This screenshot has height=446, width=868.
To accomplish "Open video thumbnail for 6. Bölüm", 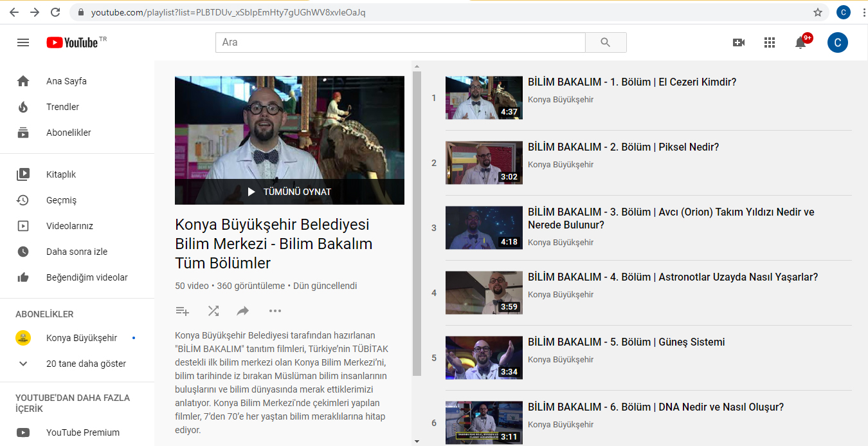I will tap(484, 423).
